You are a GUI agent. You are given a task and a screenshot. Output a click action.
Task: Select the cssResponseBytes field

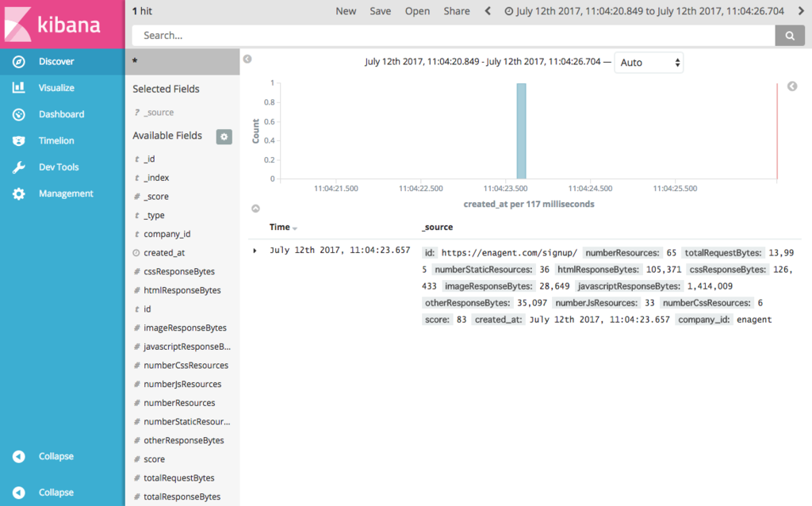click(x=179, y=271)
